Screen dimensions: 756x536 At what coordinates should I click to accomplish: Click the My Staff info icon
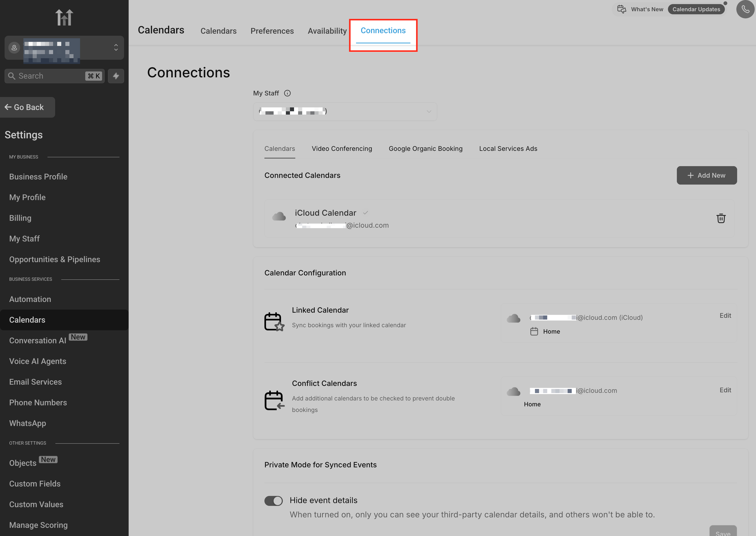pos(287,93)
